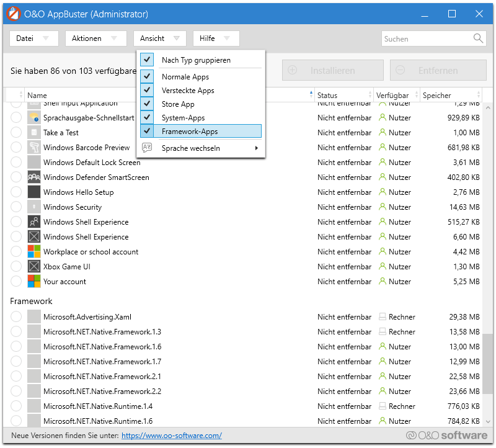Open the oo-software.com link
The width and height of the screenshot is (496, 448).
point(172,436)
